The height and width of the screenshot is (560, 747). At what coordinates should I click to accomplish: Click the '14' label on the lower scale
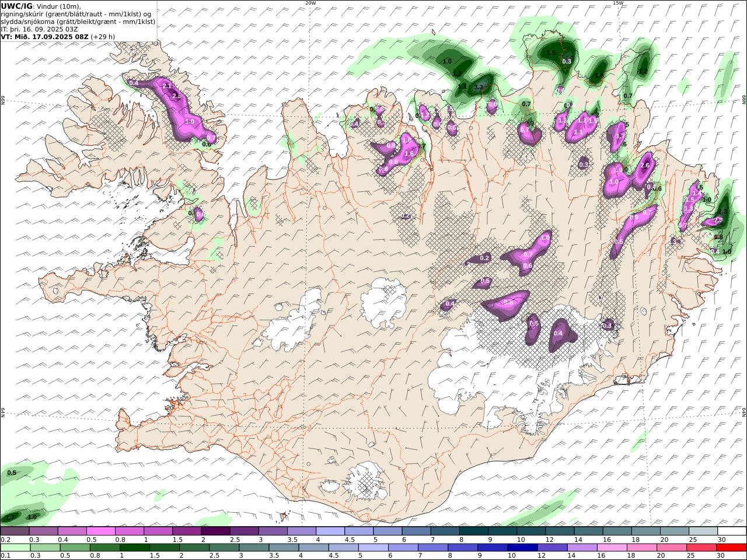click(572, 556)
